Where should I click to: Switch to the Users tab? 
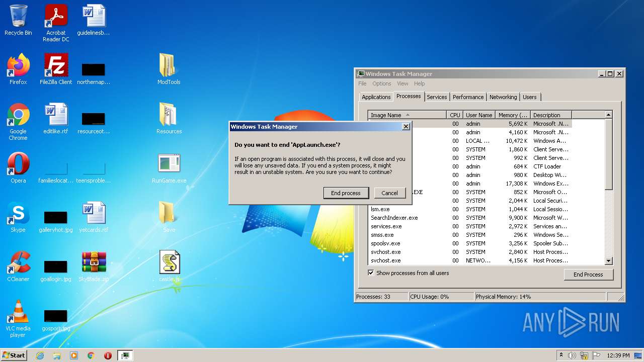(530, 97)
